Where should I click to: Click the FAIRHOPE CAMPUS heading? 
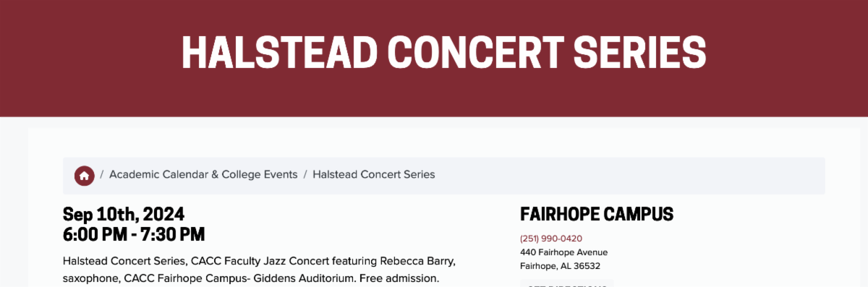597,214
